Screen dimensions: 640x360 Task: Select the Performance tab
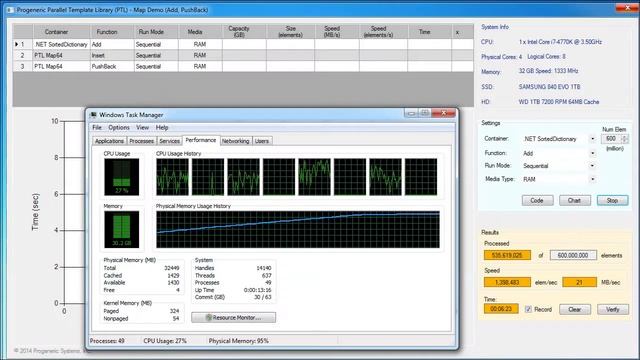201,140
